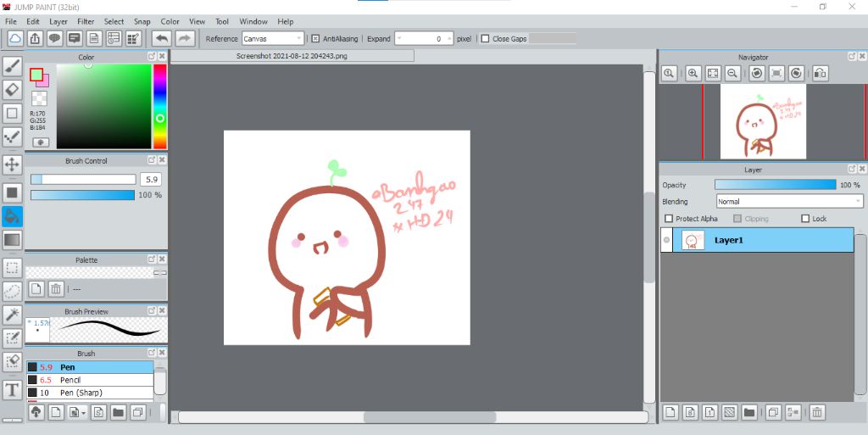868x435 pixels.
Task: Select the Dot tool with pencil icon
Action: coord(12,137)
